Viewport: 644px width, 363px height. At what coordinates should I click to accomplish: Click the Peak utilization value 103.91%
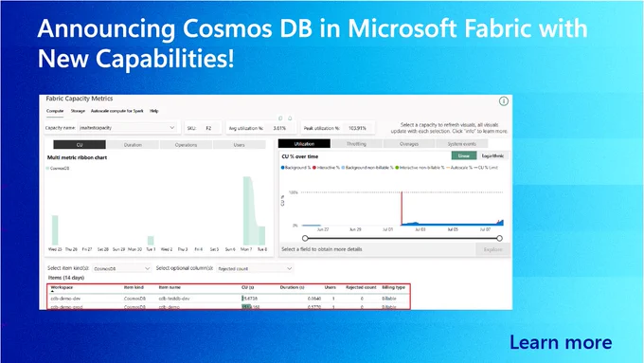coord(357,128)
